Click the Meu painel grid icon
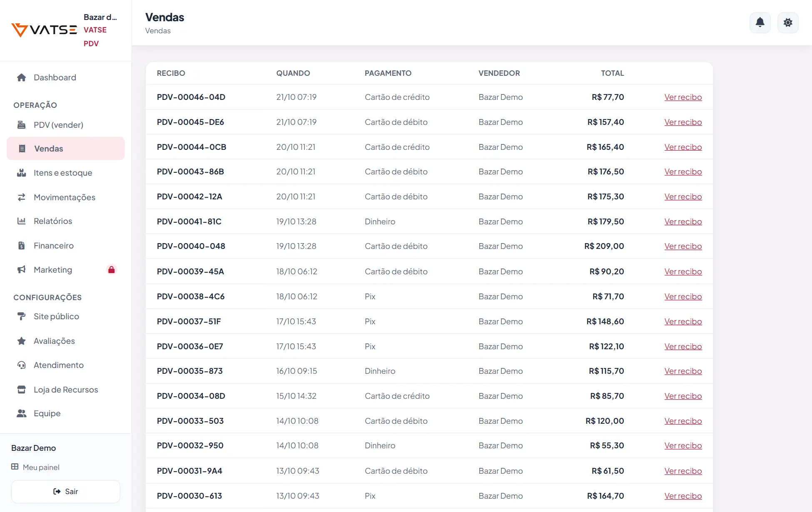Image resolution: width=812 pixels, height=512 pixels. (x=15, y=467)
